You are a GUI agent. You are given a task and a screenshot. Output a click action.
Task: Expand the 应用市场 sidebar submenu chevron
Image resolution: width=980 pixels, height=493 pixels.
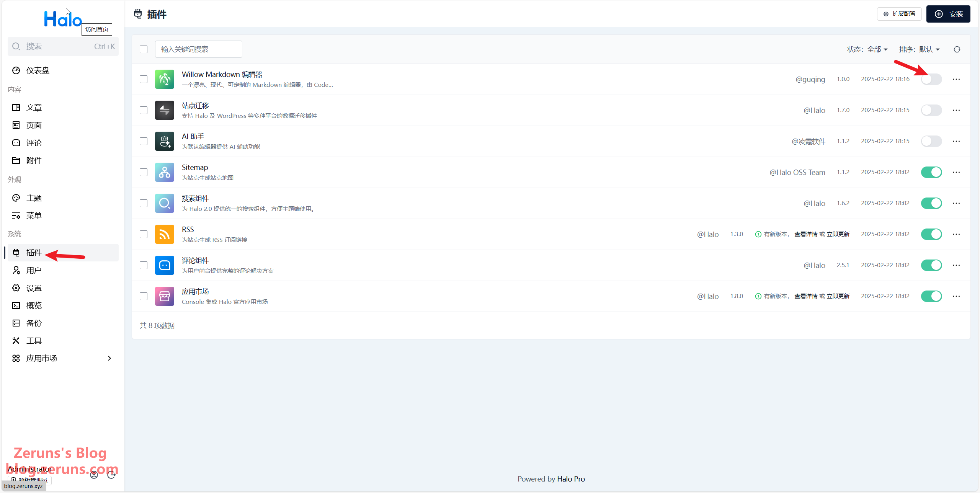pos(109,358)
